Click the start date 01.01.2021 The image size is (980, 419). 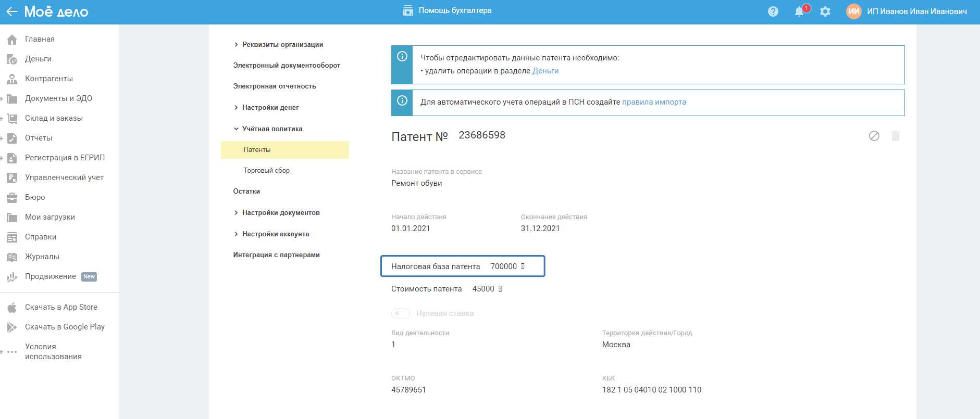411,228
